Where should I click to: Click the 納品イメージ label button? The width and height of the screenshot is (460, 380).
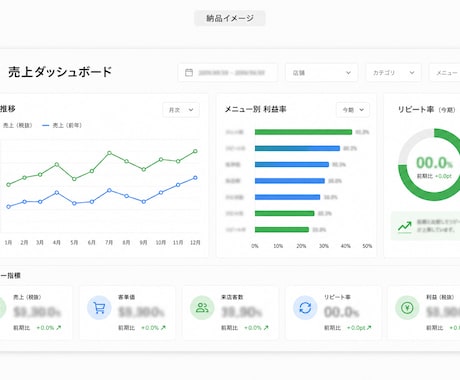pos(230,18)
